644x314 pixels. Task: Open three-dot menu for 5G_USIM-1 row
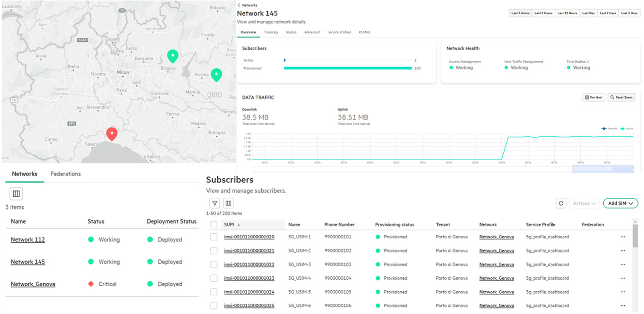623,237
